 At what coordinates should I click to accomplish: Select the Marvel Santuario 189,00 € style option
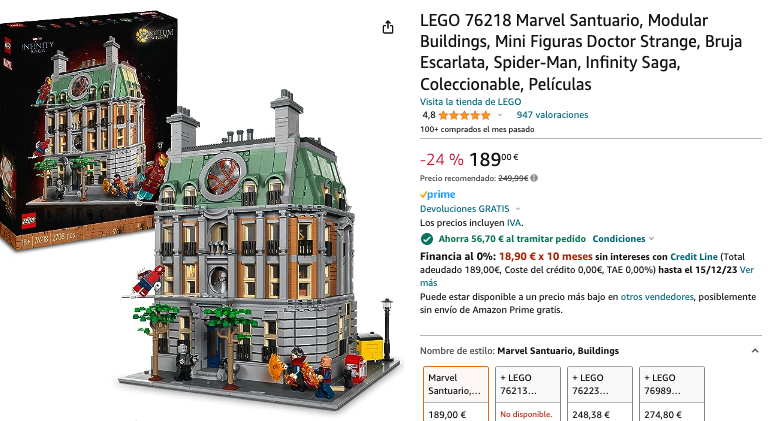pos(456,394)
